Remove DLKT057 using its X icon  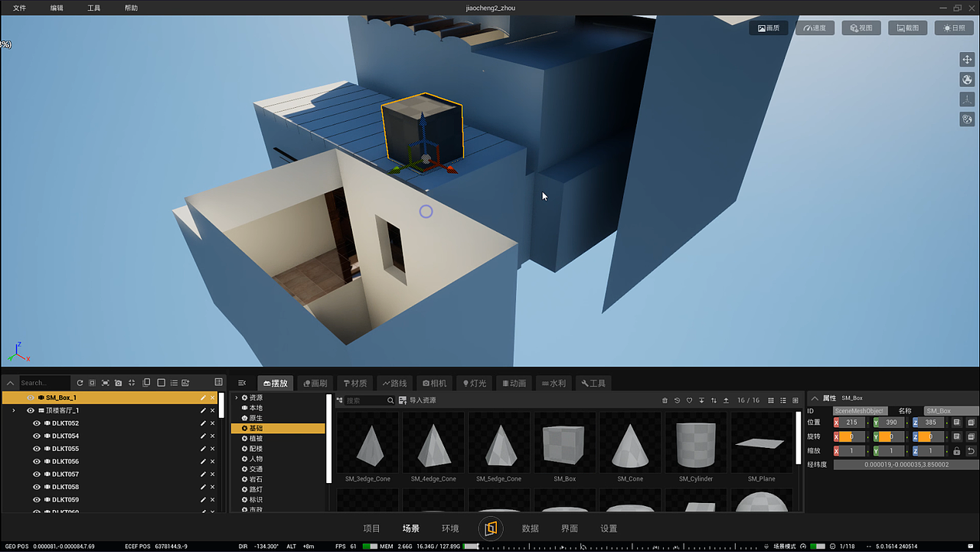click(213, 475)
